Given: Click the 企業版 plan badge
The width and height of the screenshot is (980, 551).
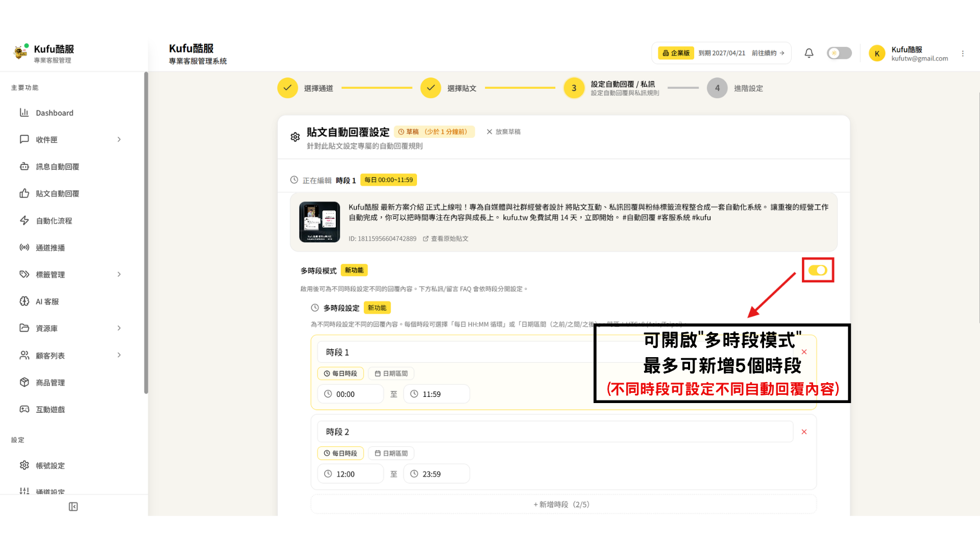Looking at the screenshot, I should [676, 53].
